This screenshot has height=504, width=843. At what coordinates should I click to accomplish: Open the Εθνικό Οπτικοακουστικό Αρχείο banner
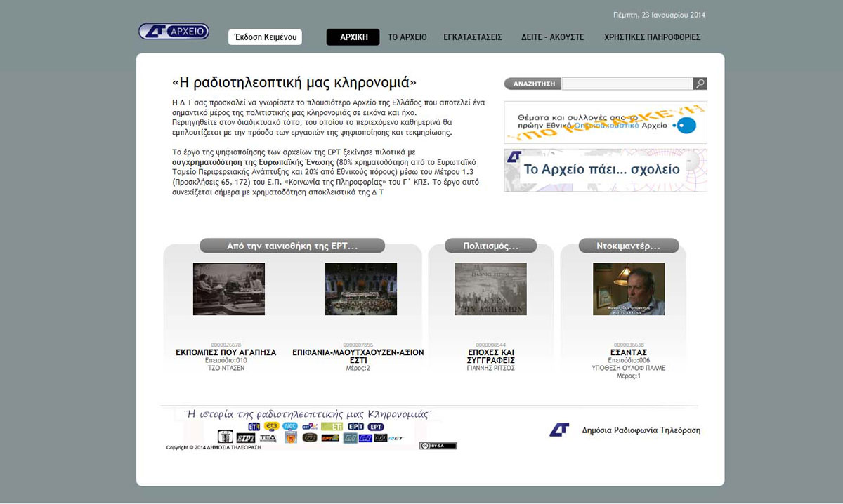point(605,122)
